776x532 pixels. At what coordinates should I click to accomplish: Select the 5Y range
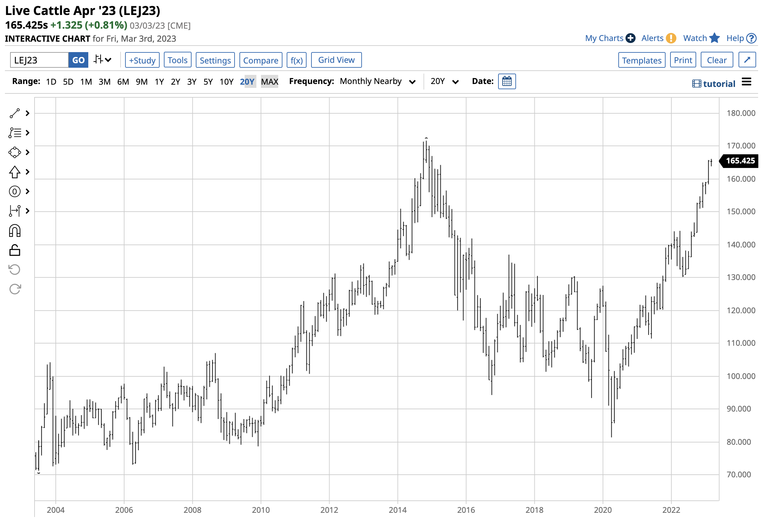click(208, 82)
